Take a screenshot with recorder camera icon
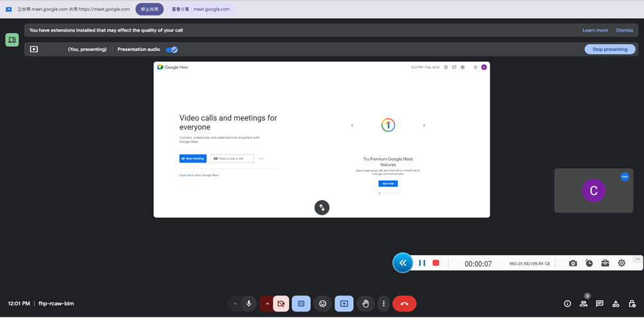 [573, 263]
